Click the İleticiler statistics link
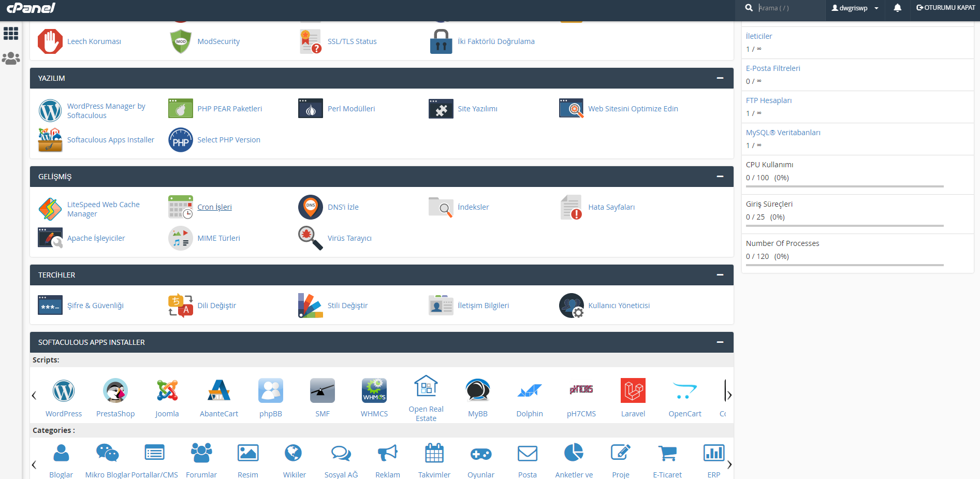 [x=759, y=36]
